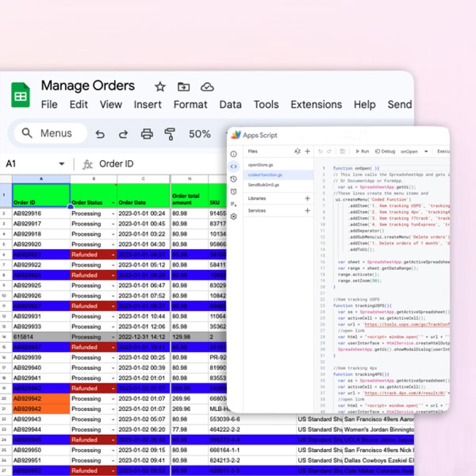
Task: Add a file with Files plus icon
Action: tap(307, 151)
